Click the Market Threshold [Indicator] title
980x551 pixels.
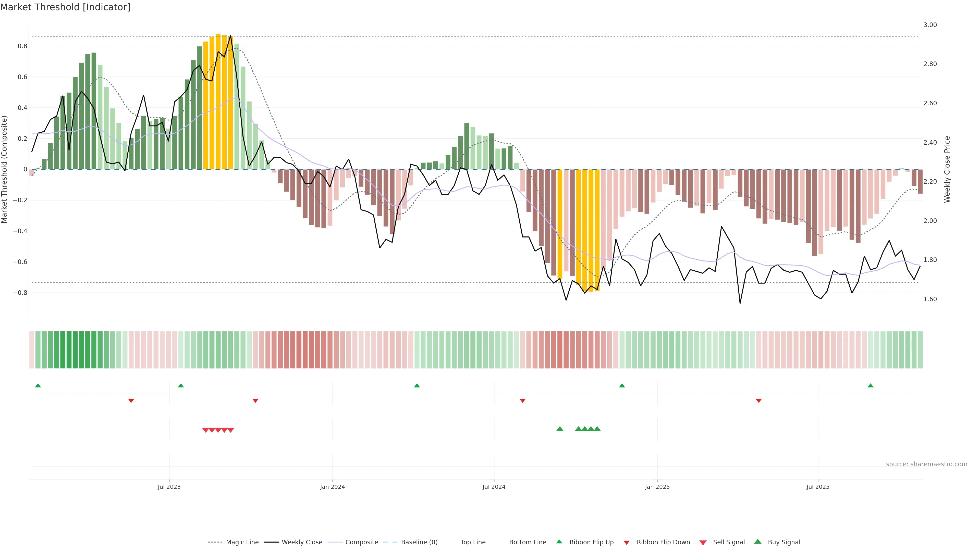tap(65, 7)
